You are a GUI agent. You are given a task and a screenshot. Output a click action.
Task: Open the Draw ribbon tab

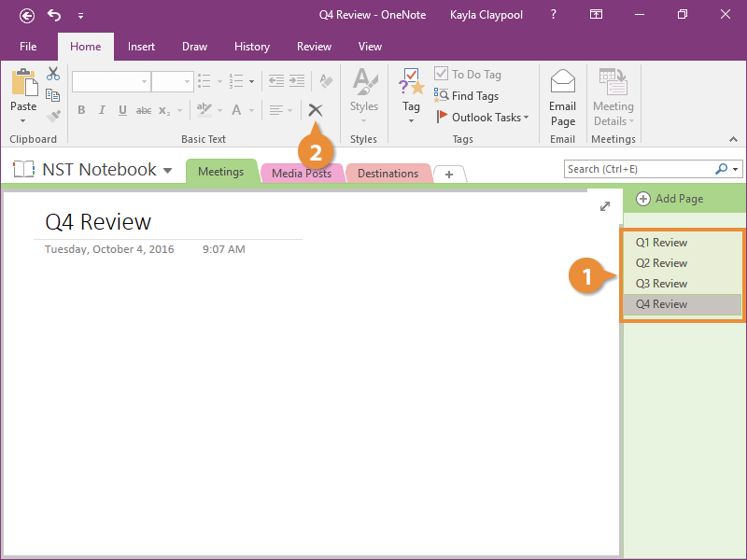[194, 46]
